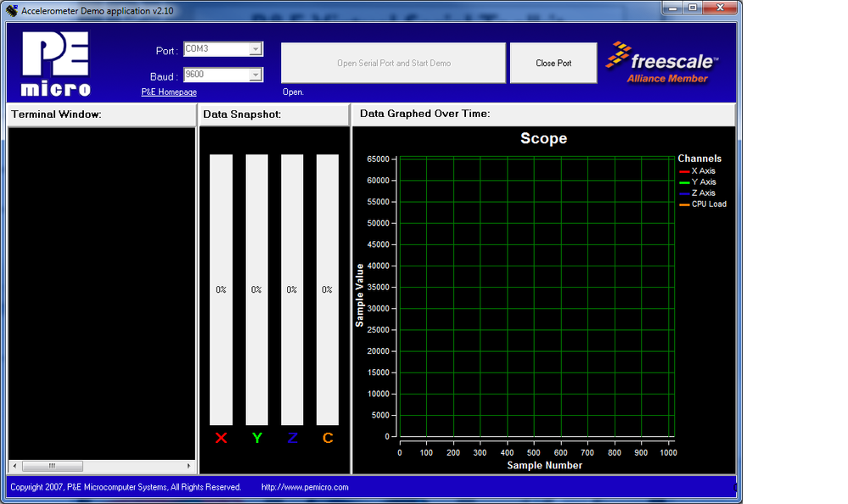The height and width of the screenshot is (504, 848).
Task: Click the Data Graphed Over Time heading
Action: pyautogui.click(x=424, y=114)
